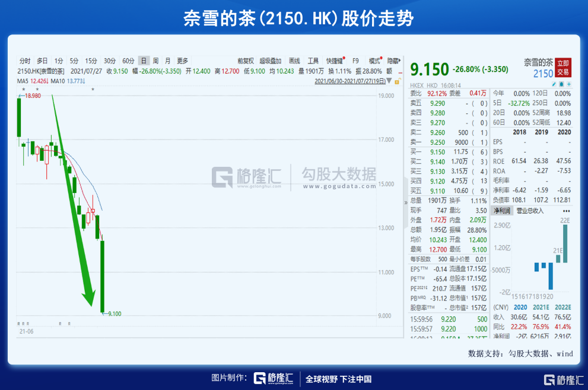Click the tick trade row at 15:59:56
This screenshot has height=390, width=588.
coord(449,319)
